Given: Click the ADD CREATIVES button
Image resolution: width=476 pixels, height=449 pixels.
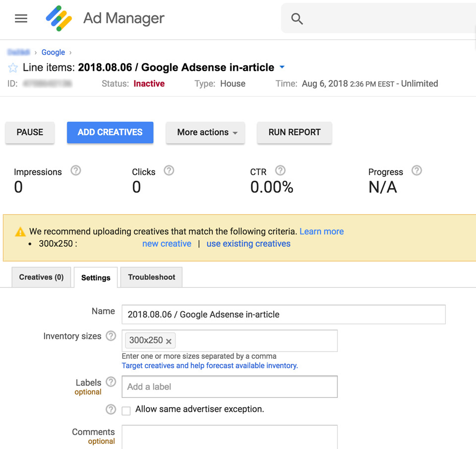Looking at the screenshot, I should [110, 133].
